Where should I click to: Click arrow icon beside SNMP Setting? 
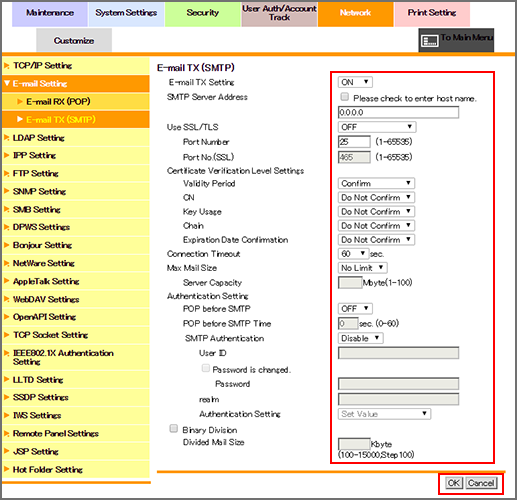(x=6, y=191)
